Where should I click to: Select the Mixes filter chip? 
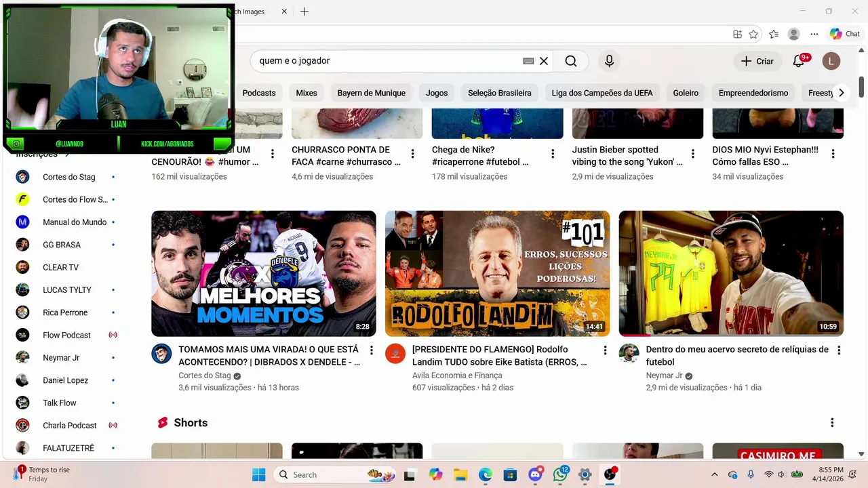pos(307,93)
